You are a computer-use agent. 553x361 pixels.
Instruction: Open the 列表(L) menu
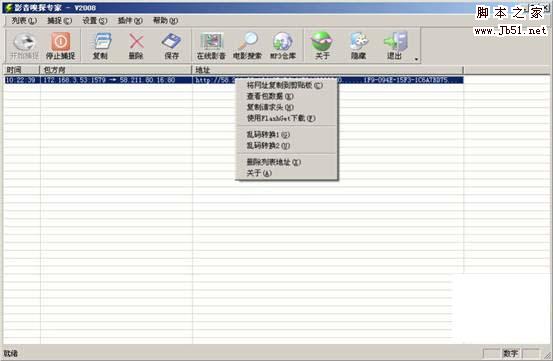tap(24, 21)
